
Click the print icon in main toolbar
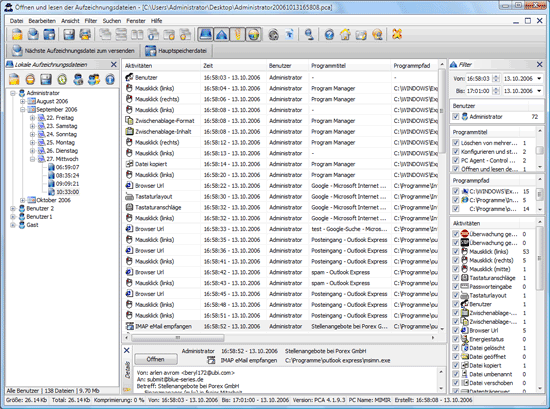pyautogui.click(x=85, y=34)
